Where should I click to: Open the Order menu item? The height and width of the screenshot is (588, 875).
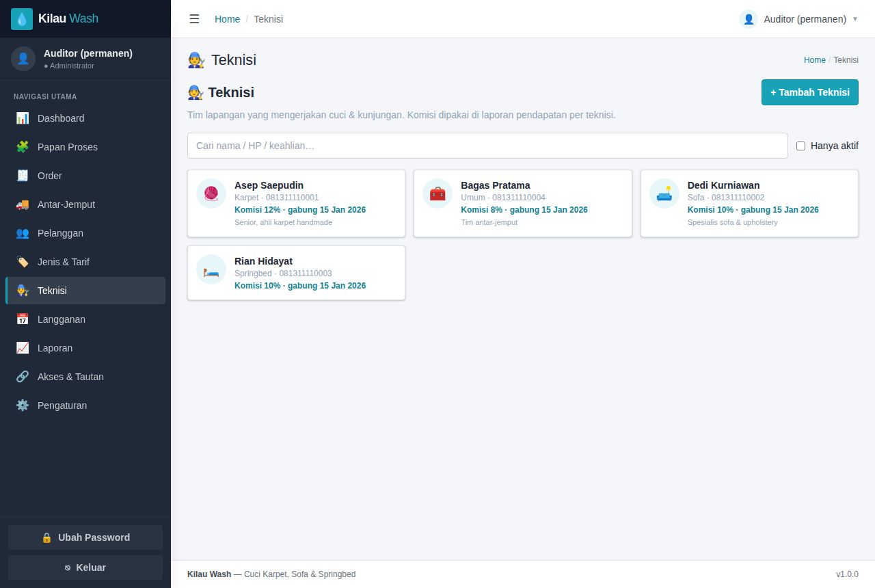click(85, 176)
